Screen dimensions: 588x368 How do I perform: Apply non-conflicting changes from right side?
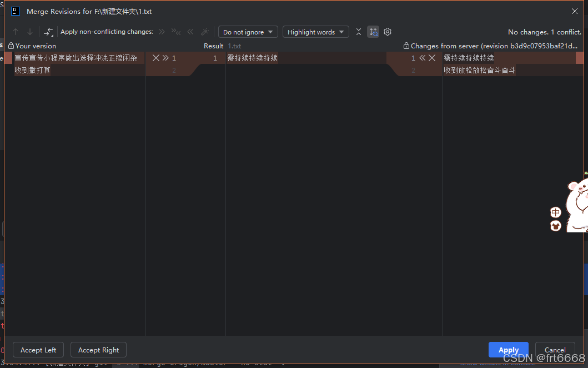click(x=190, y=32)
